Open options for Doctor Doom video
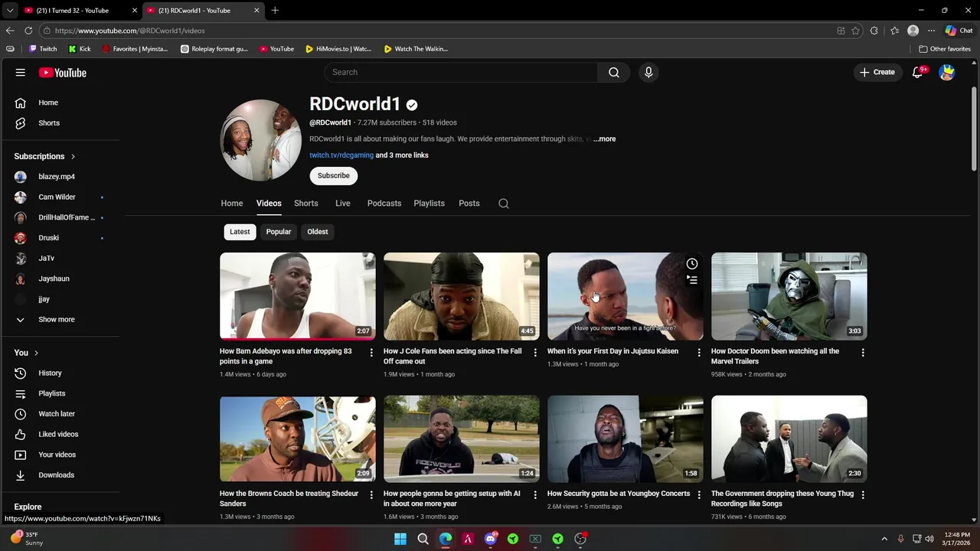 tap(863, 352)
